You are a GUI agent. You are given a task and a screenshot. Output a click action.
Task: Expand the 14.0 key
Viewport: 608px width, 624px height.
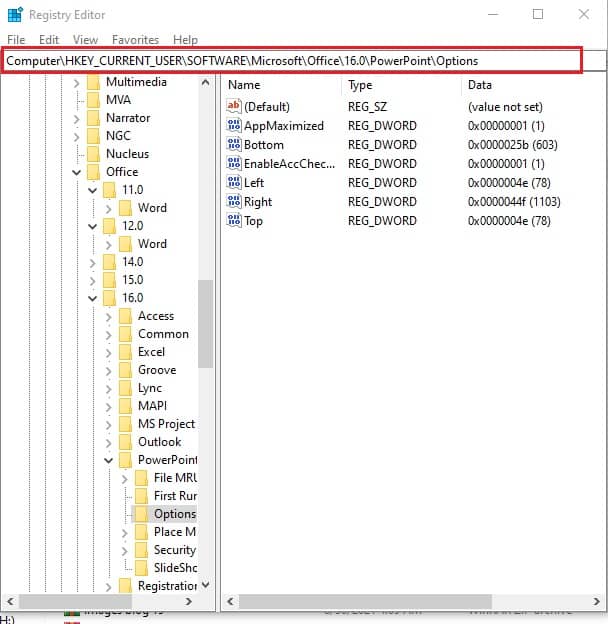click(92, 263)
